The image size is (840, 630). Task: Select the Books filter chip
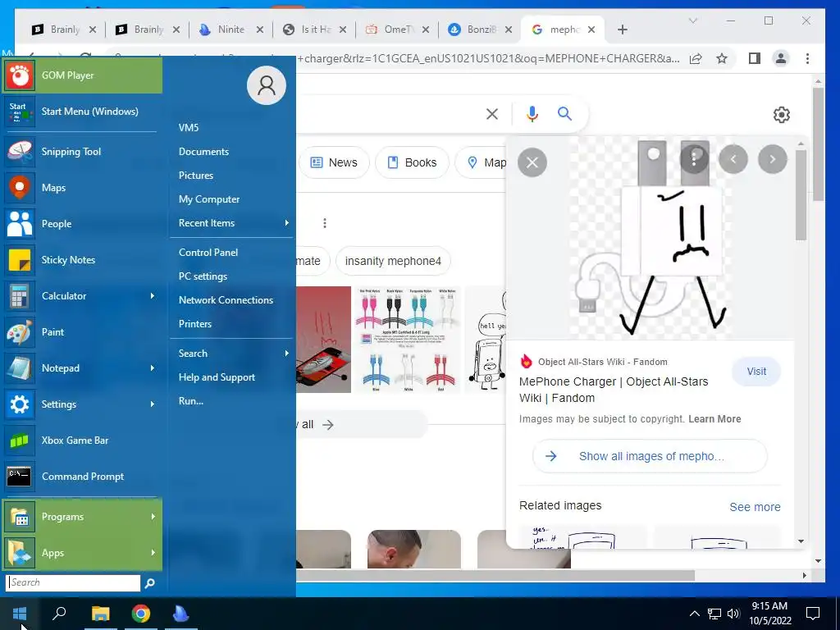pyautogui.click(x=412, y=162)
